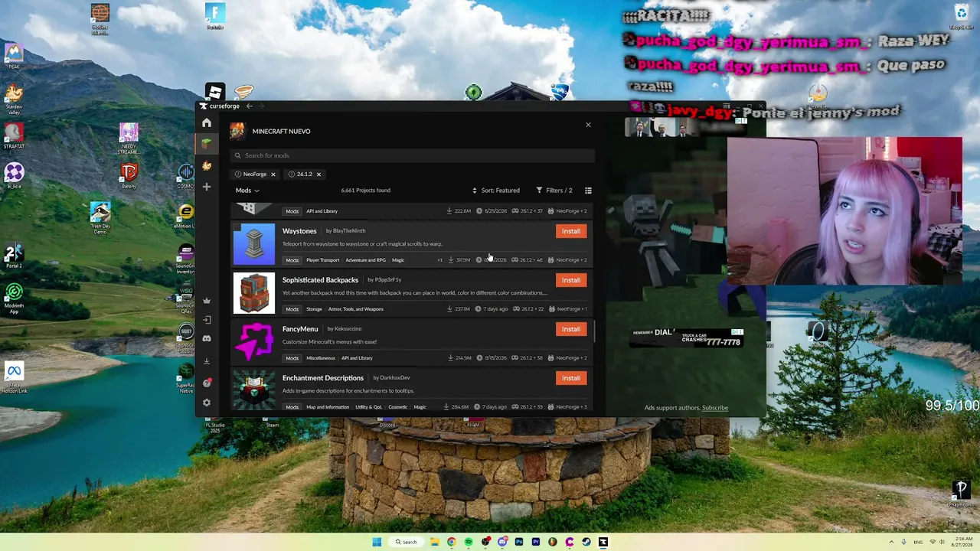Open the Stardew Valley desktop shortcut
Screen dimensions: 980x551
(x=14, y=99)
